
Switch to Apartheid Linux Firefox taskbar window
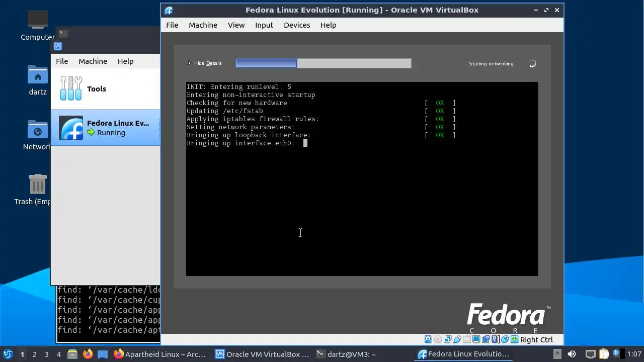160,354
